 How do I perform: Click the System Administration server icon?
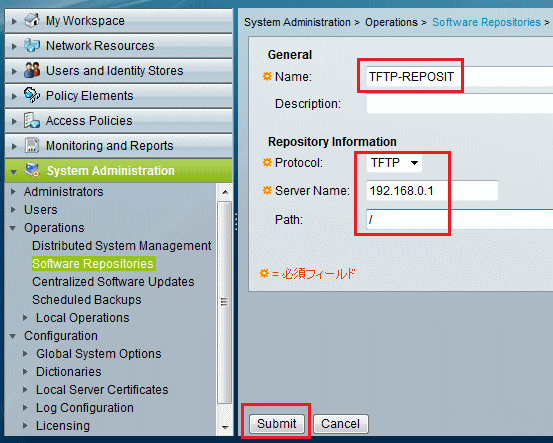32,170
